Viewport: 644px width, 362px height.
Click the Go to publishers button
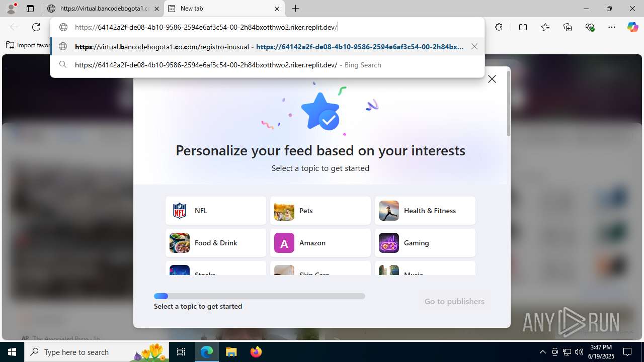click(x=454, y=301)
